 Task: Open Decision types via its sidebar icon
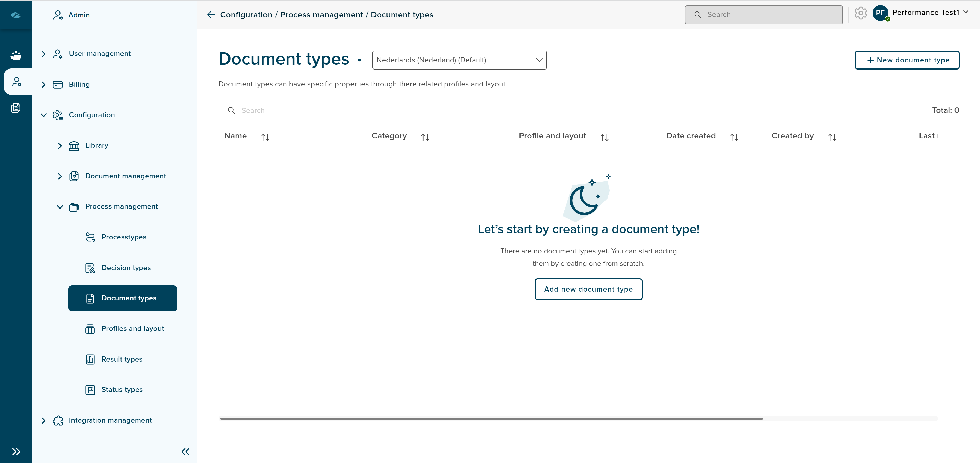click(x=90, y=268)
